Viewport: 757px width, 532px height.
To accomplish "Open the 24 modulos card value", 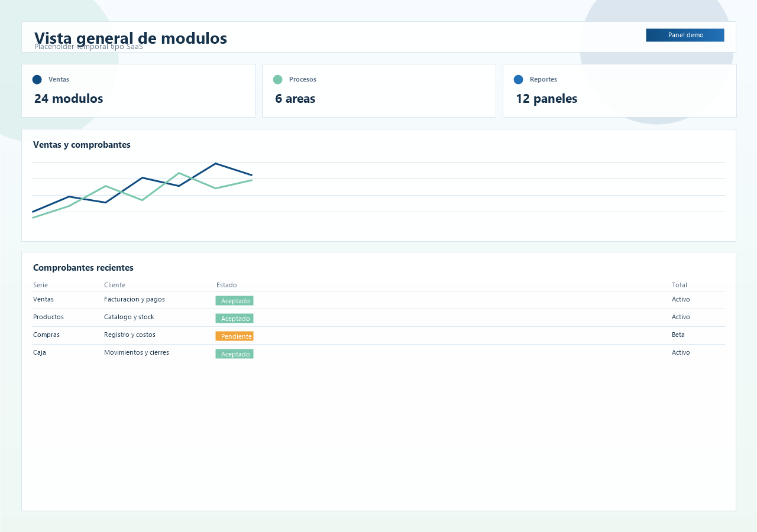I will [69, 99].
